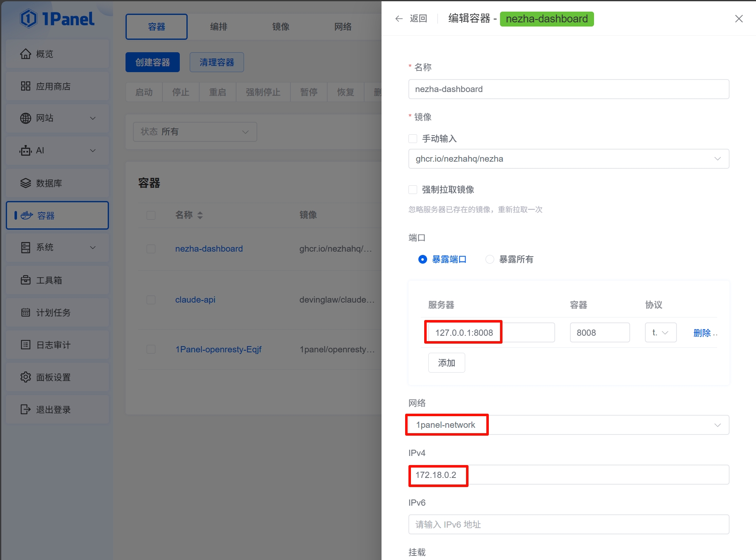The height and width of the screenshot is (560, 756).
Task: Check the nezha-dashboard row checkbox
Action: tap(151, 249)
